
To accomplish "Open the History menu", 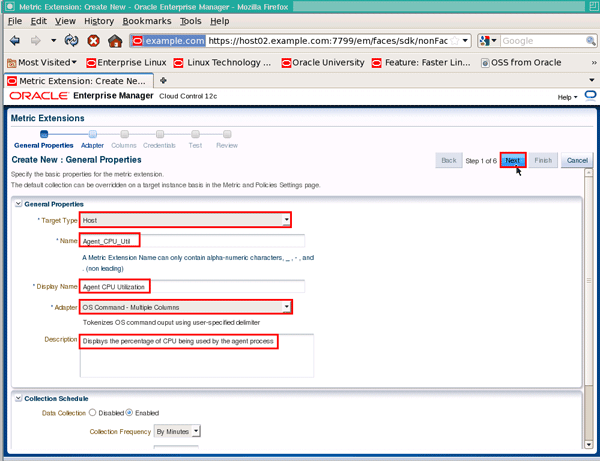I will click(99, 21).
